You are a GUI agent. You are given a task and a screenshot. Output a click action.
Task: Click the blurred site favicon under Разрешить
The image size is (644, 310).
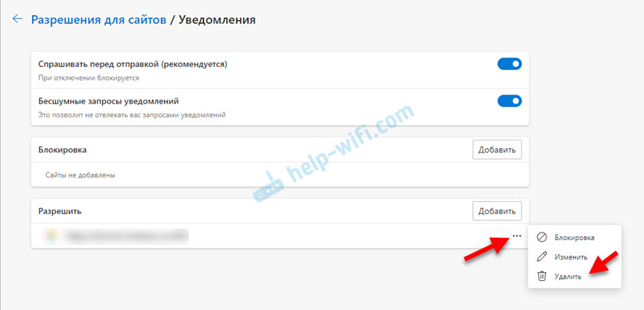point(51,236)
